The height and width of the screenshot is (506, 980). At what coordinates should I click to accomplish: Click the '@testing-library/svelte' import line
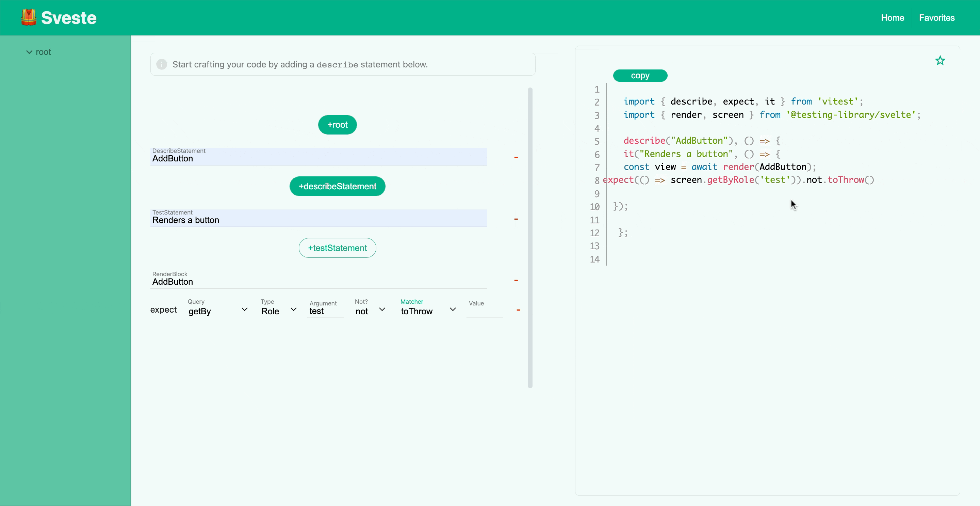click(x=772, y=115)
